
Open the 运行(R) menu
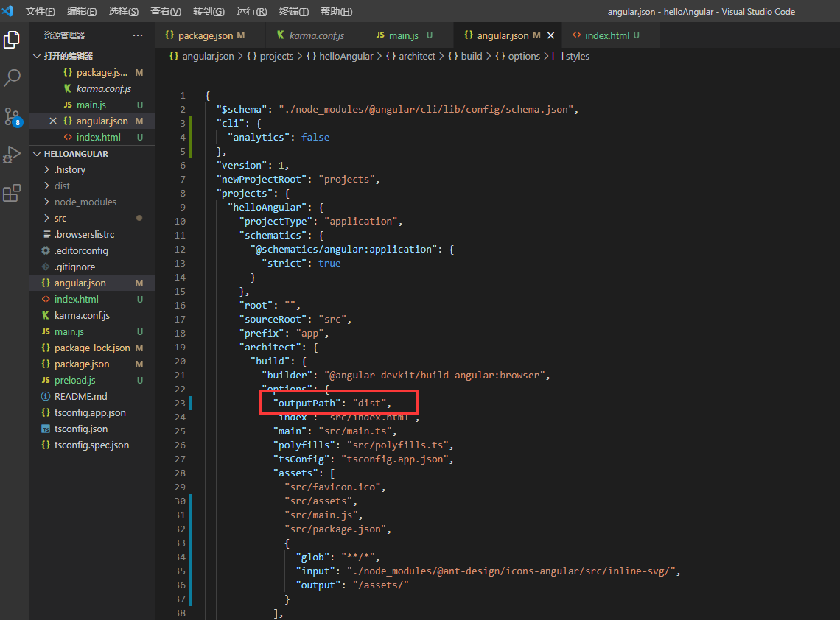pyautogui.click(x=251, y=11)
